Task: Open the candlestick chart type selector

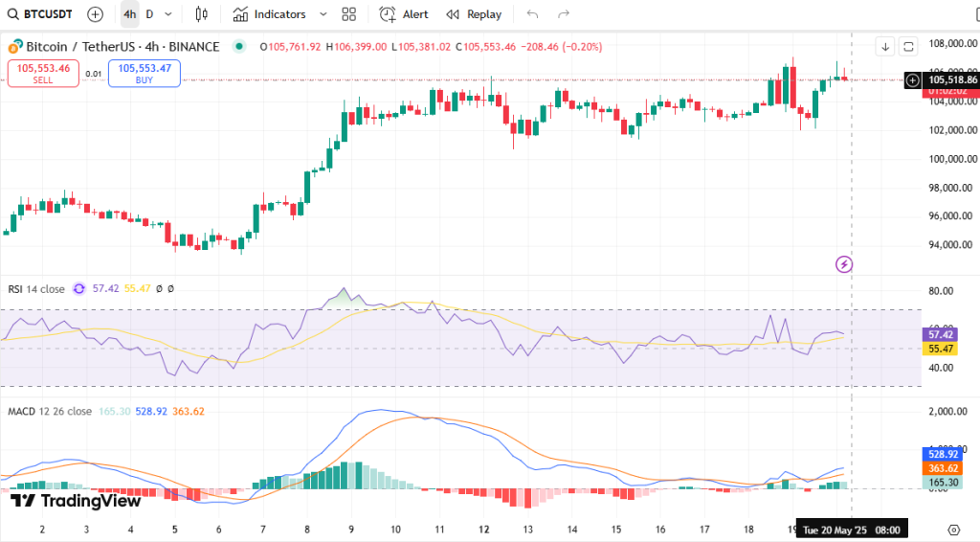Action: pos(201,14)
